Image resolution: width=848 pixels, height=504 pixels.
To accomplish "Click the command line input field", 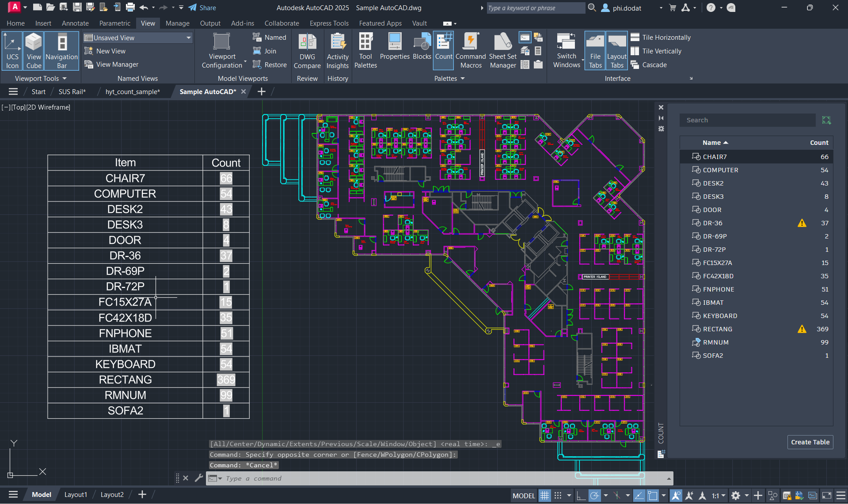I will click(x=442, y=478).
